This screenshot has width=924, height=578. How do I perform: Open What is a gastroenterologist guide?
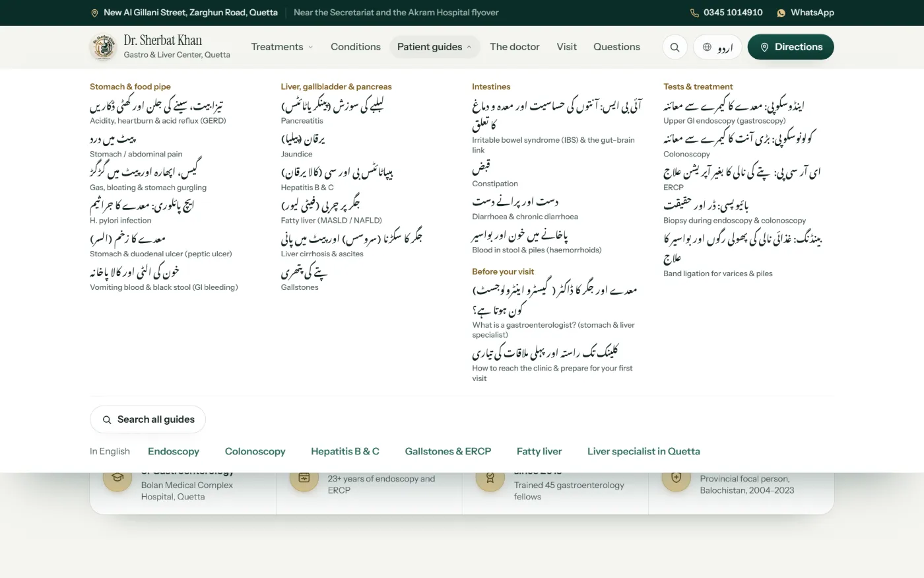point(554,311)
